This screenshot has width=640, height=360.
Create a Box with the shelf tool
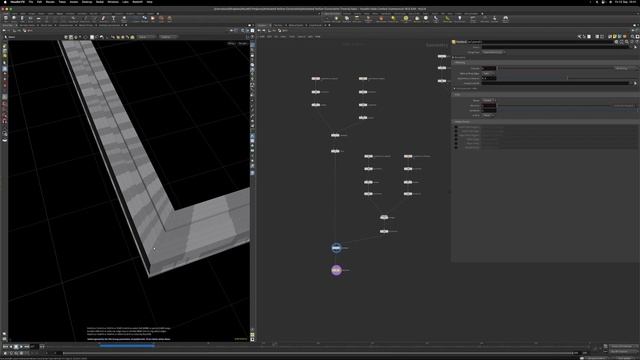(6, 18)
